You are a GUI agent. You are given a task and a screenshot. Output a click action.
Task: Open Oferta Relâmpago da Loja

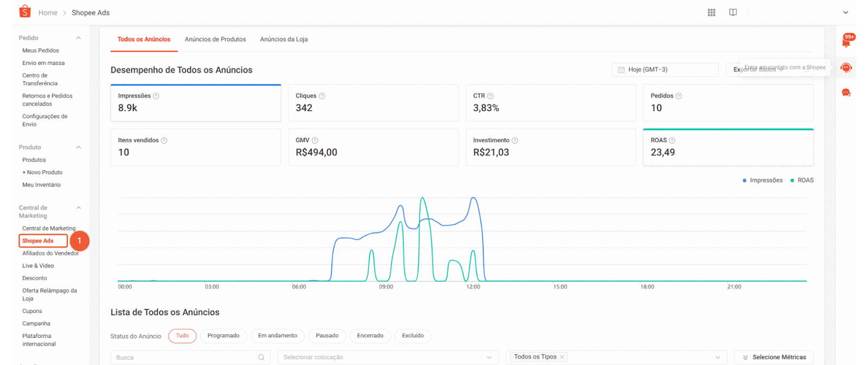coord(49,294)
